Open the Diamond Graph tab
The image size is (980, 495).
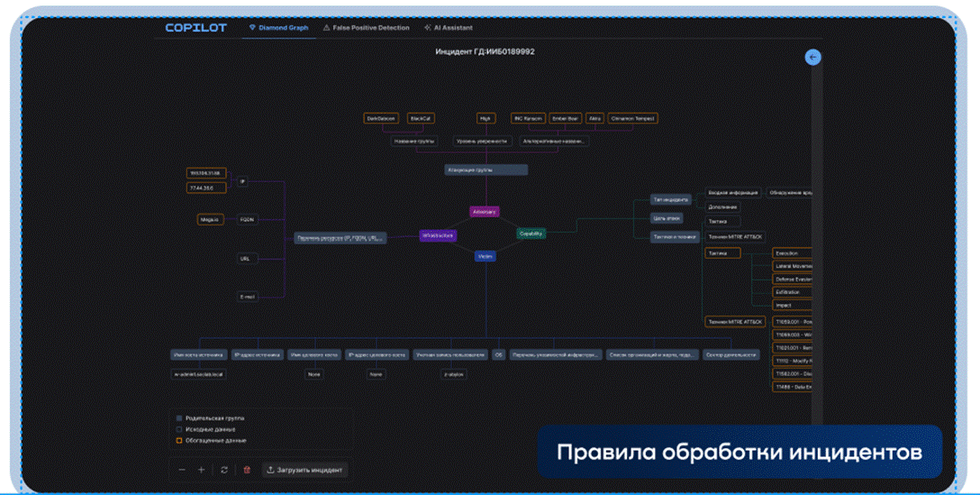click(x=278, y=28)
